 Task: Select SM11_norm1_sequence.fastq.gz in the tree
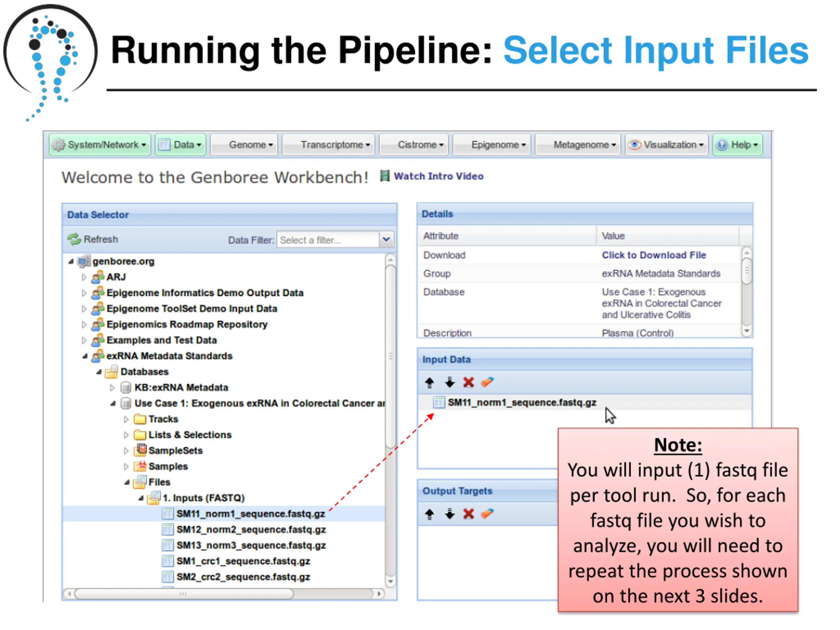click(x=251, y=514)
